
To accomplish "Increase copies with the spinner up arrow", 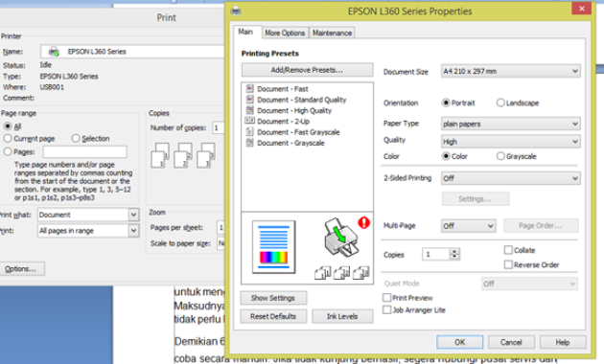I will [454, 251].
